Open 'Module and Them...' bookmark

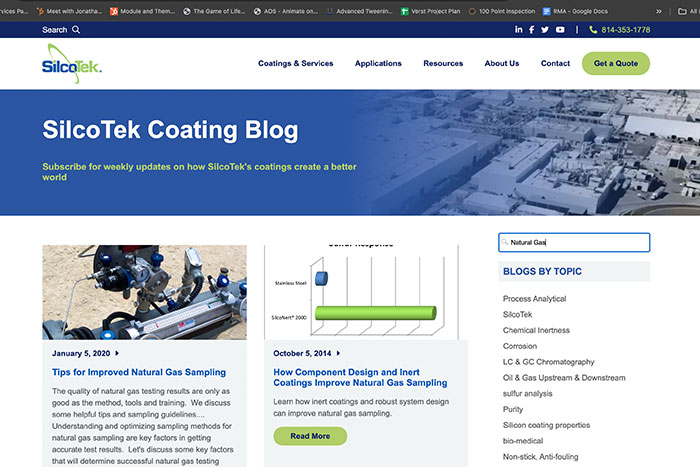pos(142,11)
